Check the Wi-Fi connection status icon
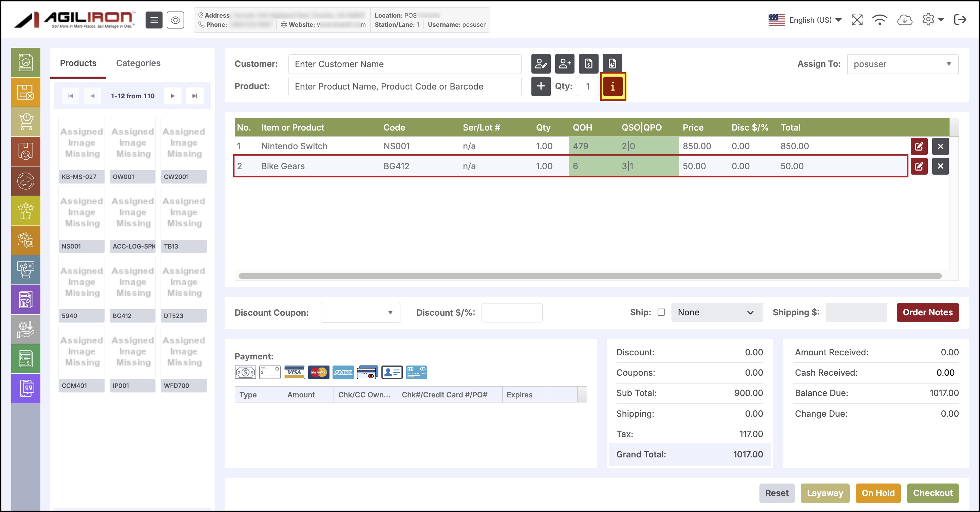This screenshot has width=980, height=512. (880, 20)
